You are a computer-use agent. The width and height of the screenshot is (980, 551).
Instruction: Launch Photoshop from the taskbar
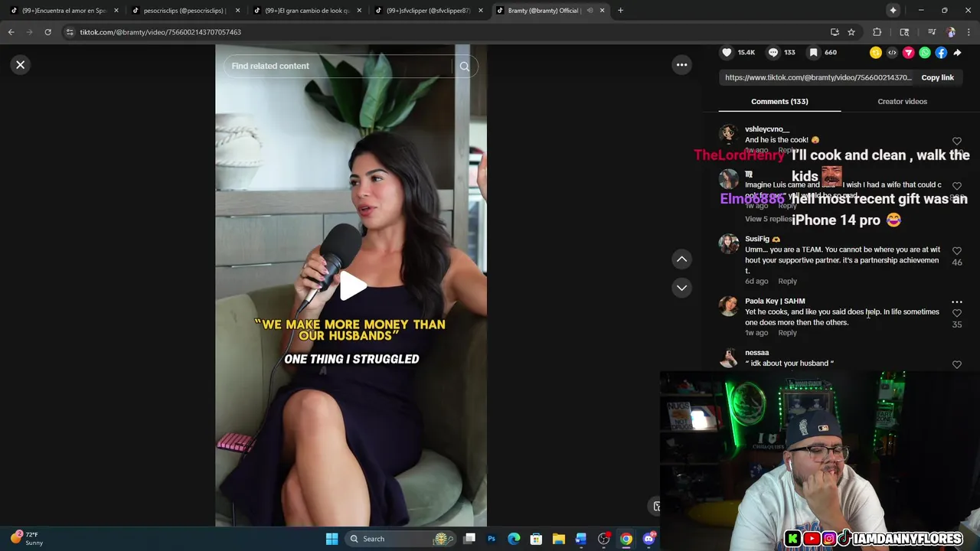[492, 539]
